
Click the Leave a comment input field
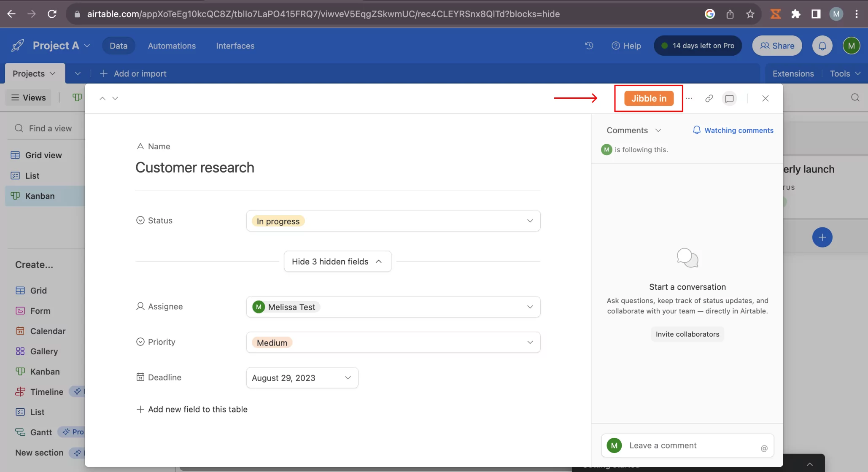[x=687, y=445]
